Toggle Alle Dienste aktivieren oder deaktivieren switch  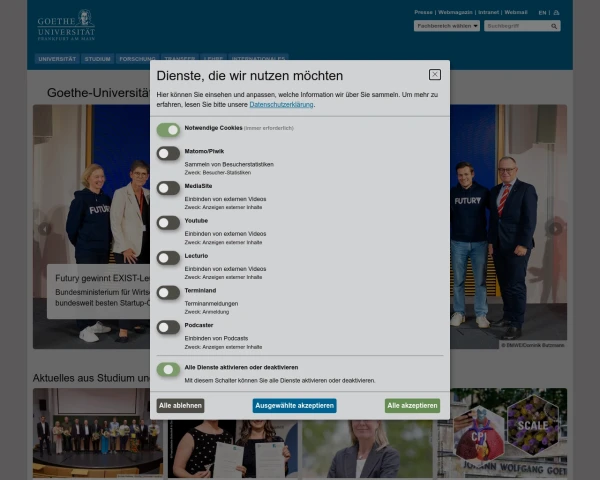168,369
